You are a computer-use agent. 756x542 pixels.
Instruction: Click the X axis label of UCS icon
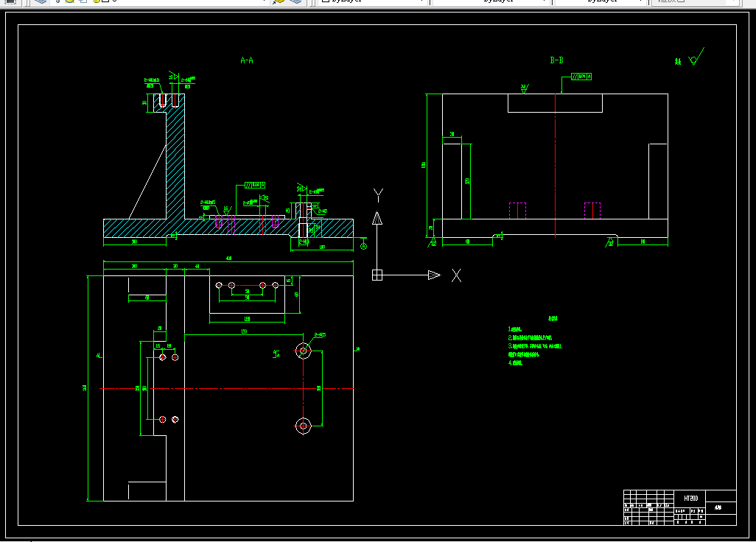(x=456, y=275)
